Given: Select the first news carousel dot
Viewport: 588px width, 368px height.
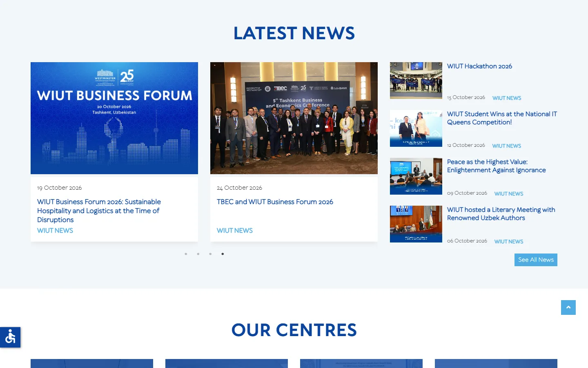Looking at the screenshot, I should coord(186,254).
